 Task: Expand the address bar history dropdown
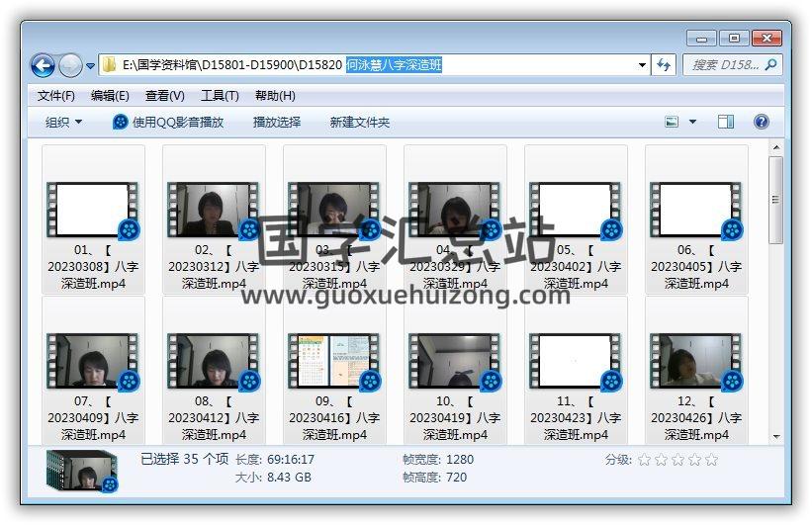click(x=642, y=65)
